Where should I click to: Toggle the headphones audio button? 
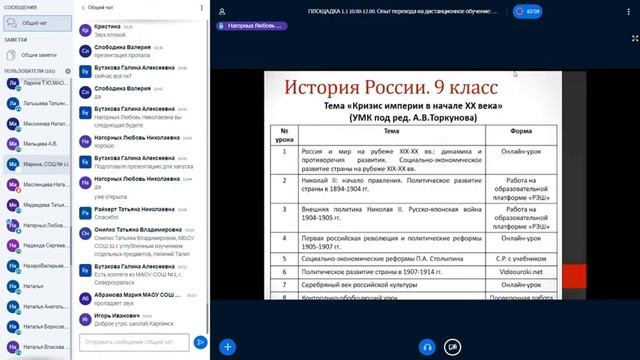coord(427,347)
